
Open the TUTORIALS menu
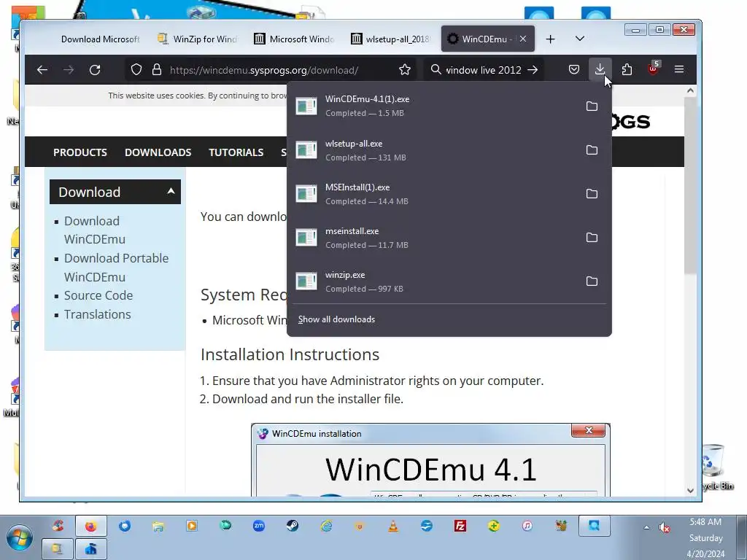pos(236,152)
